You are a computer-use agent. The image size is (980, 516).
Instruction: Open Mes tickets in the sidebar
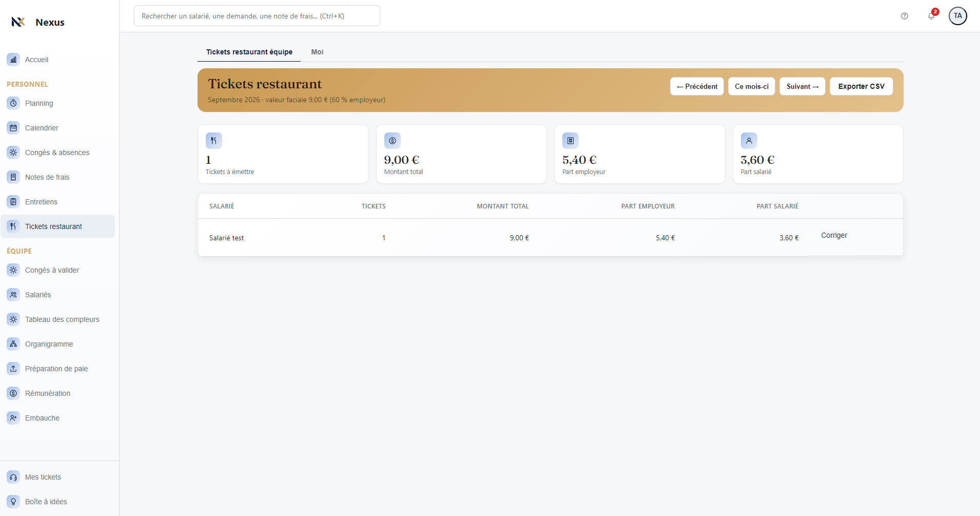58,477
